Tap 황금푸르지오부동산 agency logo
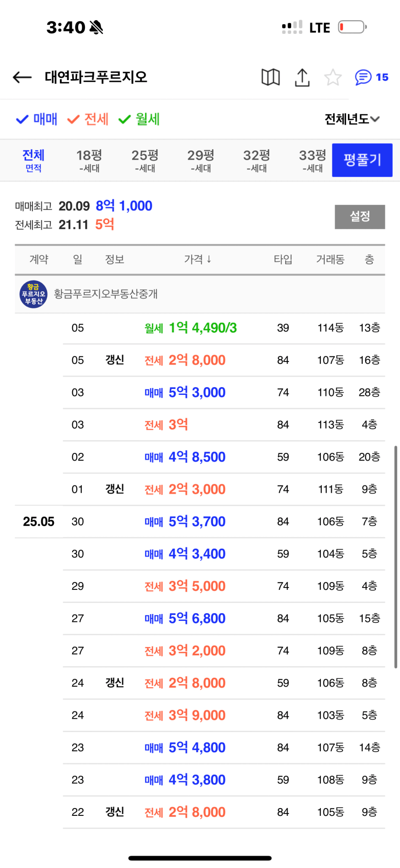 [33, 294]
